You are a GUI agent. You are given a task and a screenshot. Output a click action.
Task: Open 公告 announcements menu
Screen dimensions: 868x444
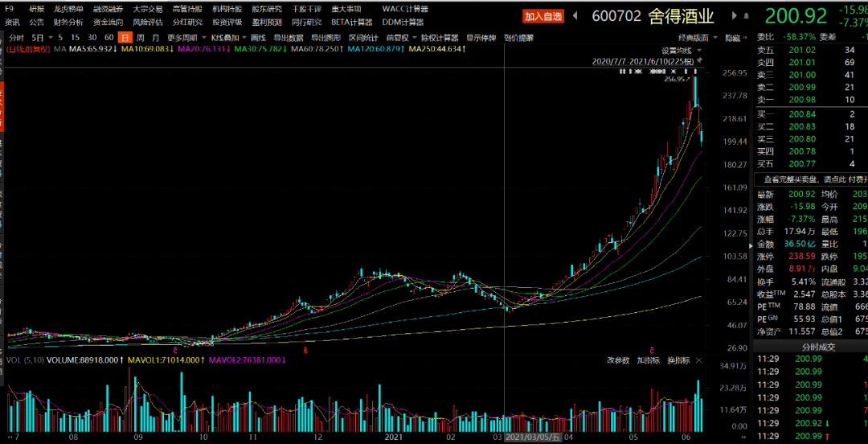point(37,23)
